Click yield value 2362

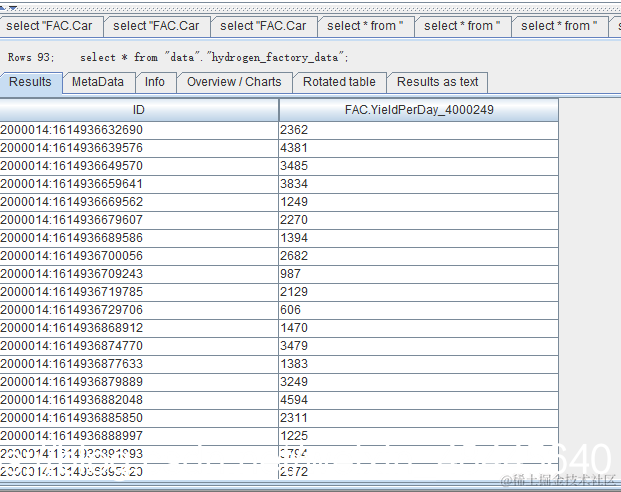tap(419, 130)
